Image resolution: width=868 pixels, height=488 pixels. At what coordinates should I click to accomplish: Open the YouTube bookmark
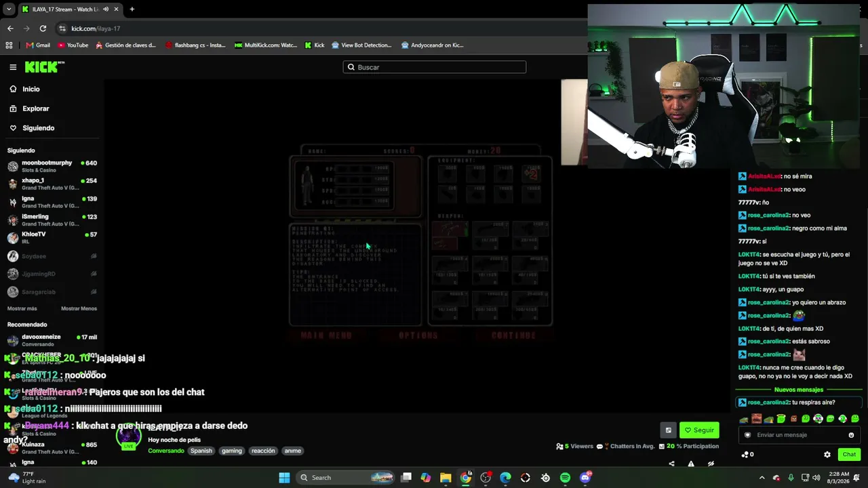73,45
